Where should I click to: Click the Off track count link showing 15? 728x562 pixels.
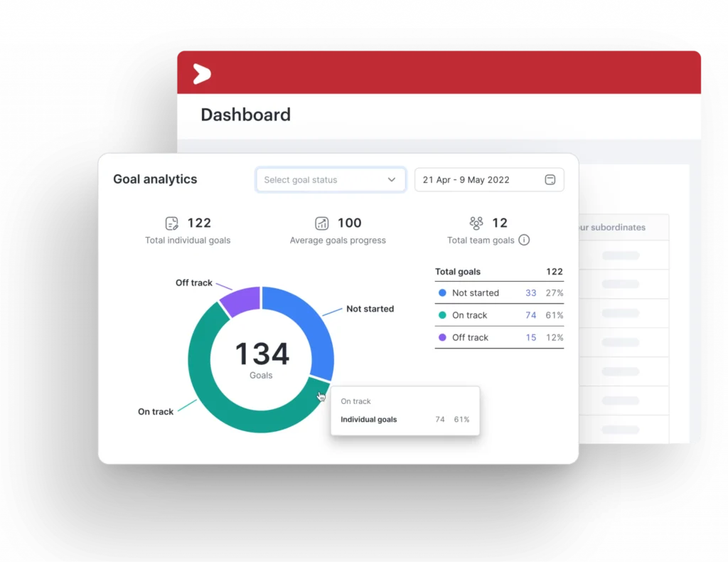coord(530,337)
